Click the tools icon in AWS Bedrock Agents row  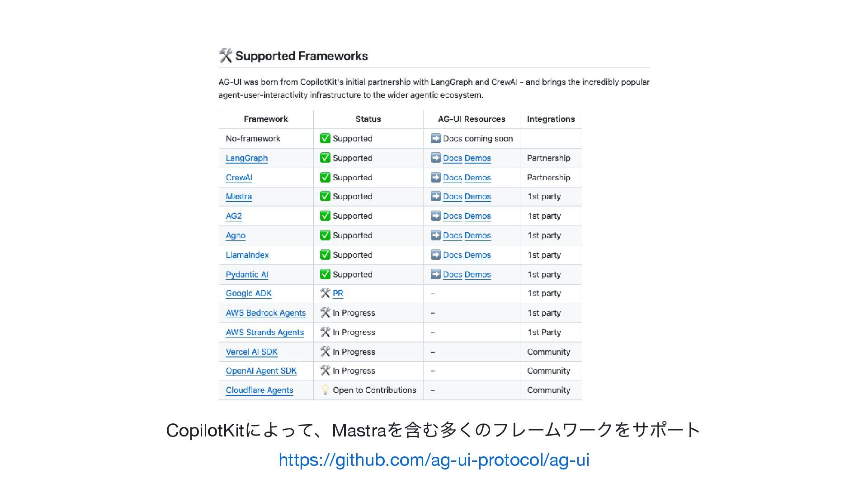[325, 313]
